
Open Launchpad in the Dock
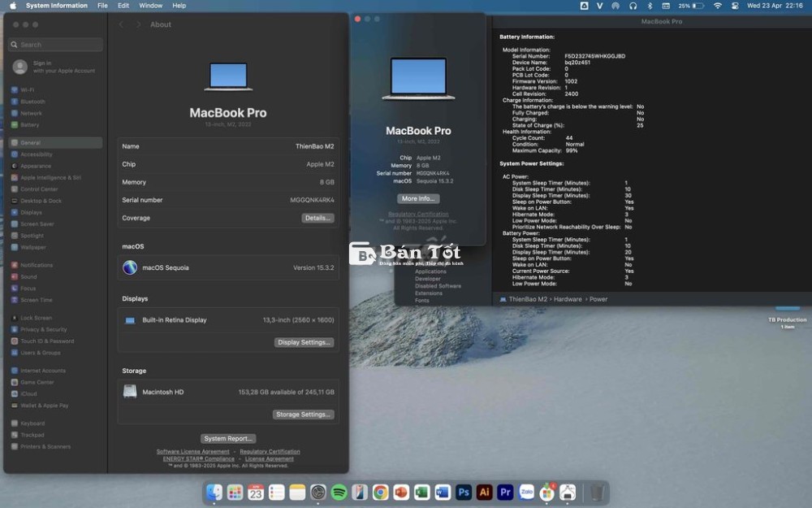tap(235, 492)
